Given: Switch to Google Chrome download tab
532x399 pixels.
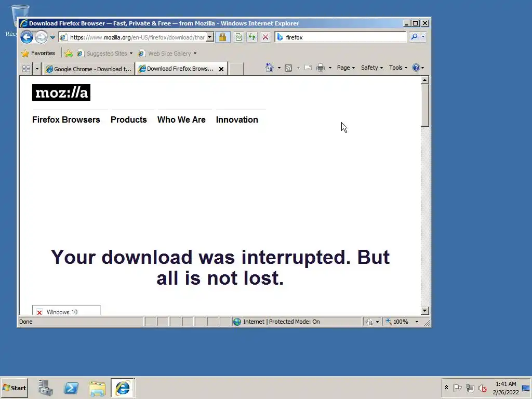Looking at the screenshot, I should coord(89,69).
